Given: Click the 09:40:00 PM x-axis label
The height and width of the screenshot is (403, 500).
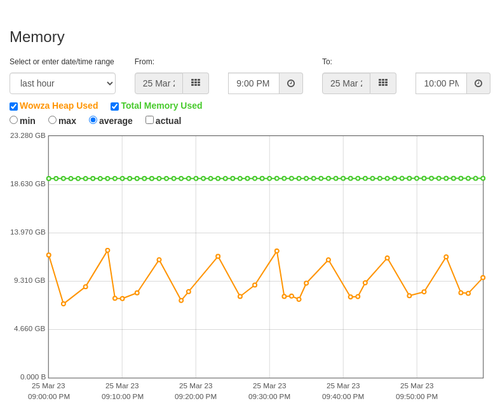Looking at the screenshot, I should pos(343,397).
